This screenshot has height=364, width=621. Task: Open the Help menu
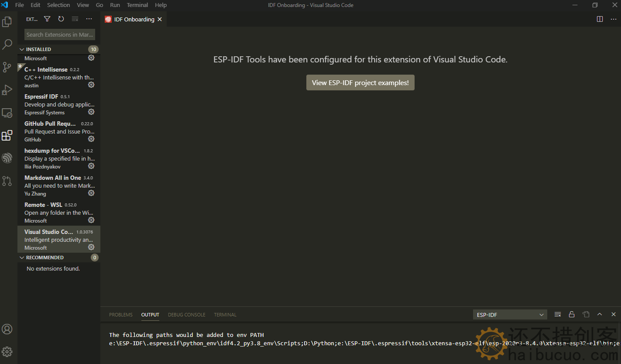coord(161,5)
